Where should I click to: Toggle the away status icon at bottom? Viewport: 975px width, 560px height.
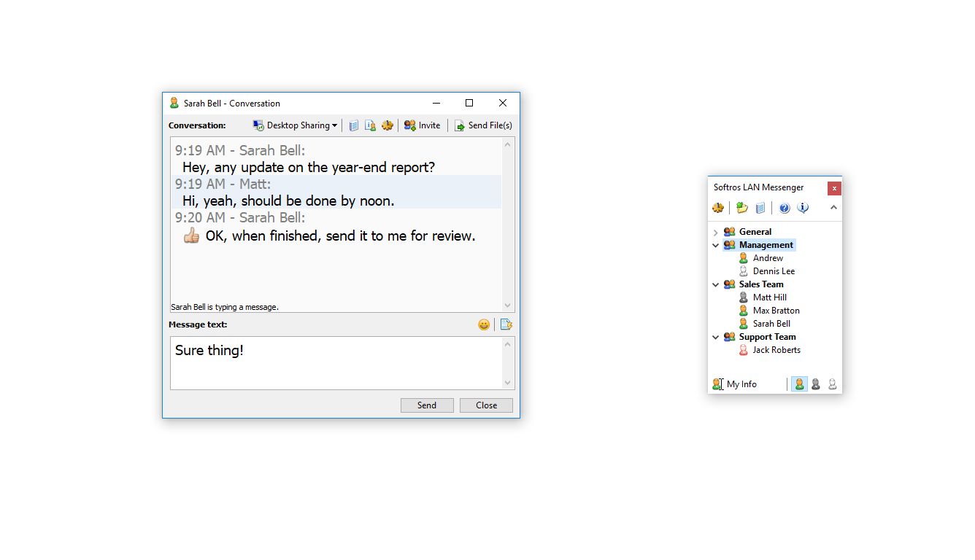(816, 384)
